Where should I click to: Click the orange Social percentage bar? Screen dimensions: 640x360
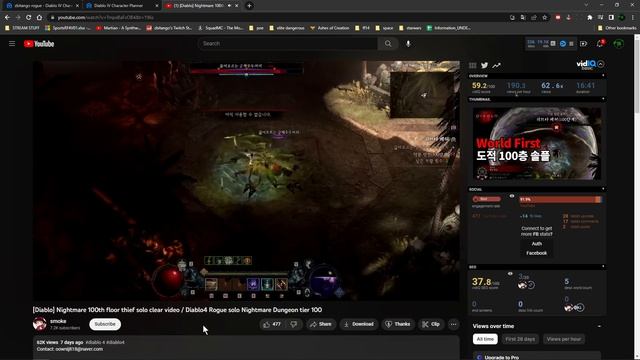point(560,199)
